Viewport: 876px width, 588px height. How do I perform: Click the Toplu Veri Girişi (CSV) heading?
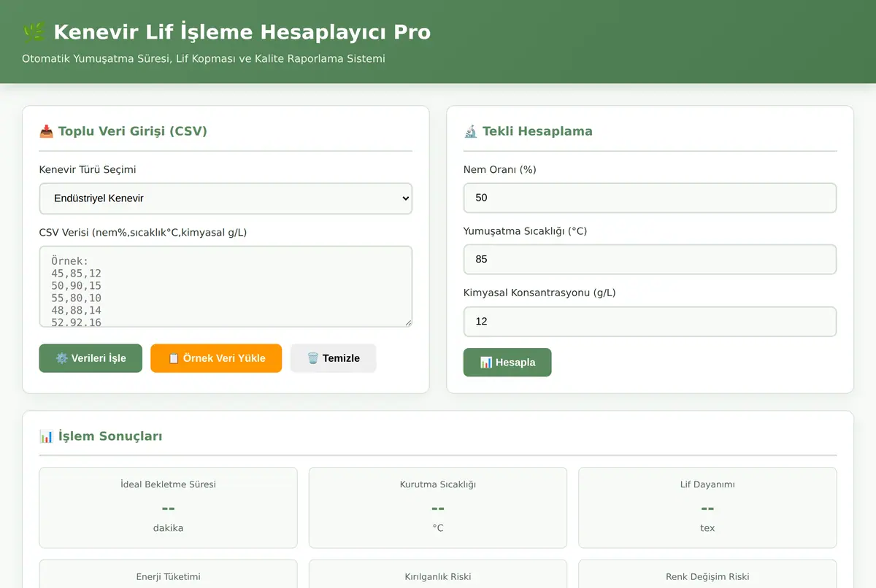133,131
